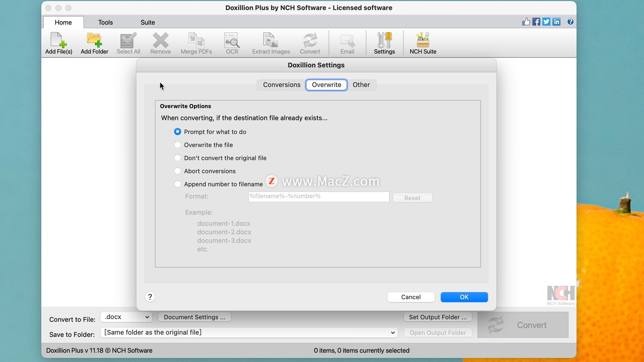Image resolution: width=644 pixels, height=362 pixels.
Task: Click the Reset format button
Action: [x=412, y=198]
